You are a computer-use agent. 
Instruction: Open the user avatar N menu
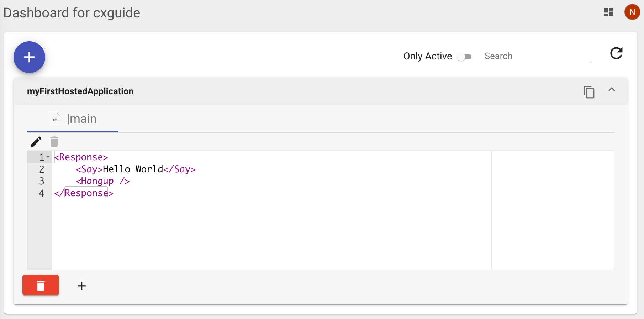pyautogui.click(x=632, y=12)
